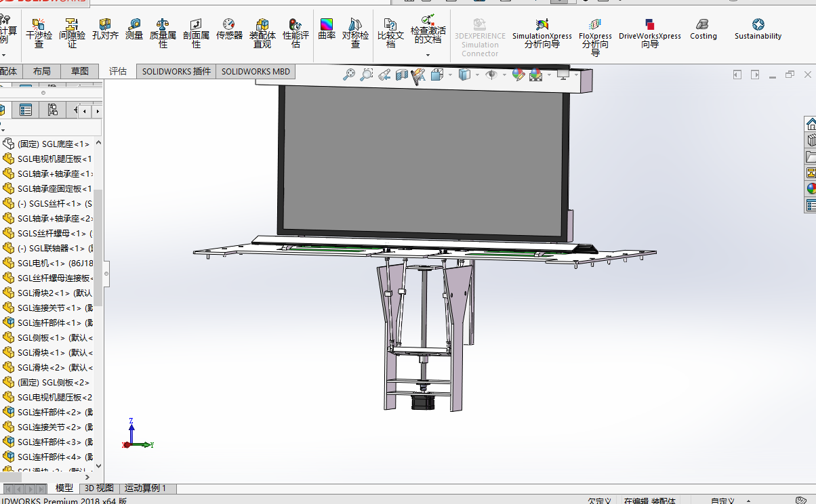816x504 pixels.
Task: Activate the 测量 measure tool
Action: tap(134, 30)
